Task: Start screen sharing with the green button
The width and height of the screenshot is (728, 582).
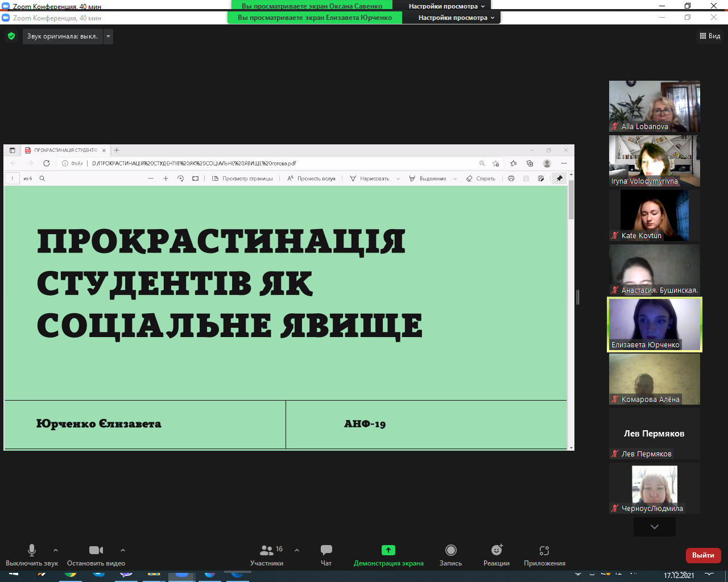Action: [388, 555]
